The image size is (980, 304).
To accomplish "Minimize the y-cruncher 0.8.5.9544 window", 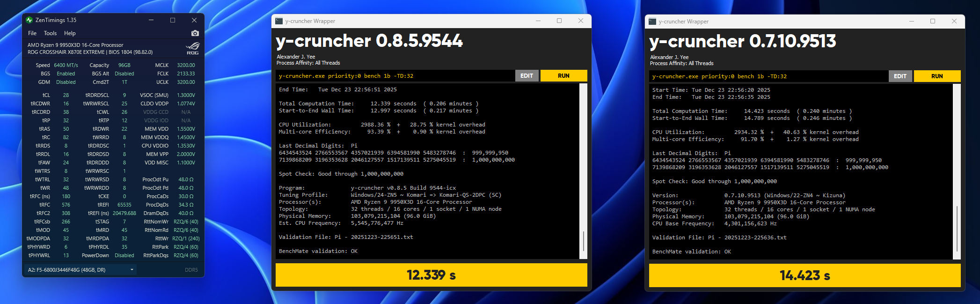I will (x=538, y=21).
